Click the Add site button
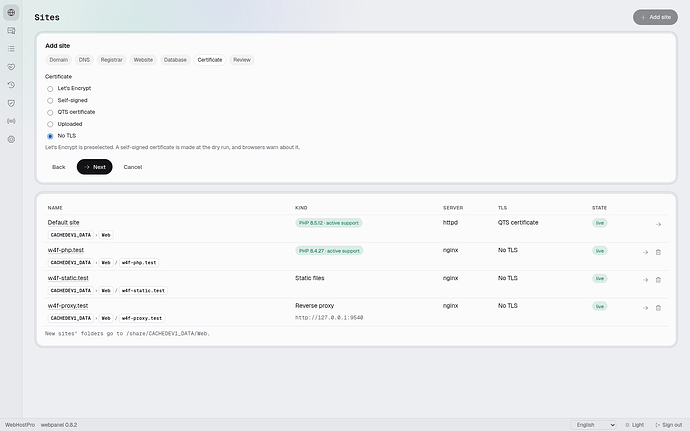 655,17
